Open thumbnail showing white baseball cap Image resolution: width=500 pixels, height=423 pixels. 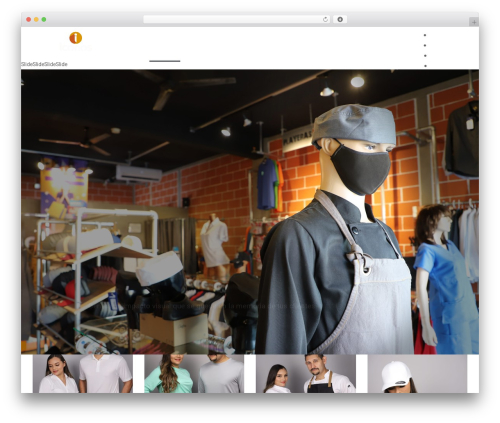(417, 374)
